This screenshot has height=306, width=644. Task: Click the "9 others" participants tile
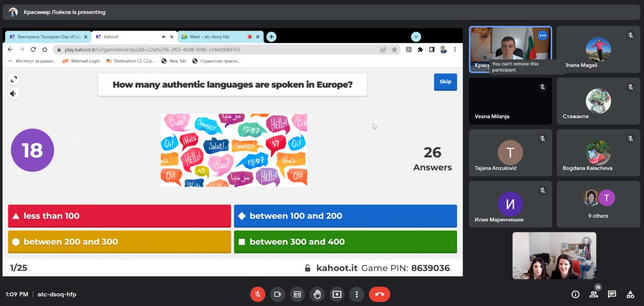click(x=598, y=204)
